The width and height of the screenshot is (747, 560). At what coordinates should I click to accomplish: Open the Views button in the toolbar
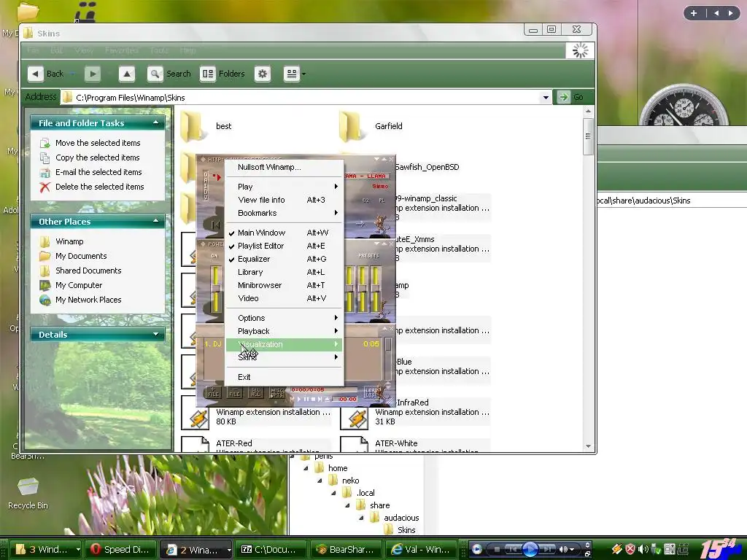(x=292, y=74)
